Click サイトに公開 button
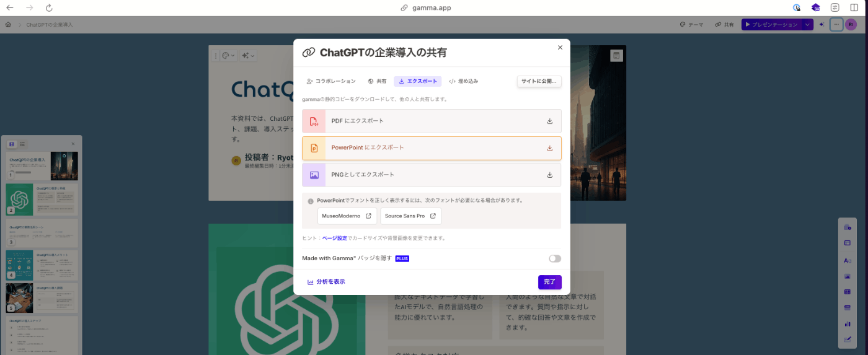 [539, 81]
